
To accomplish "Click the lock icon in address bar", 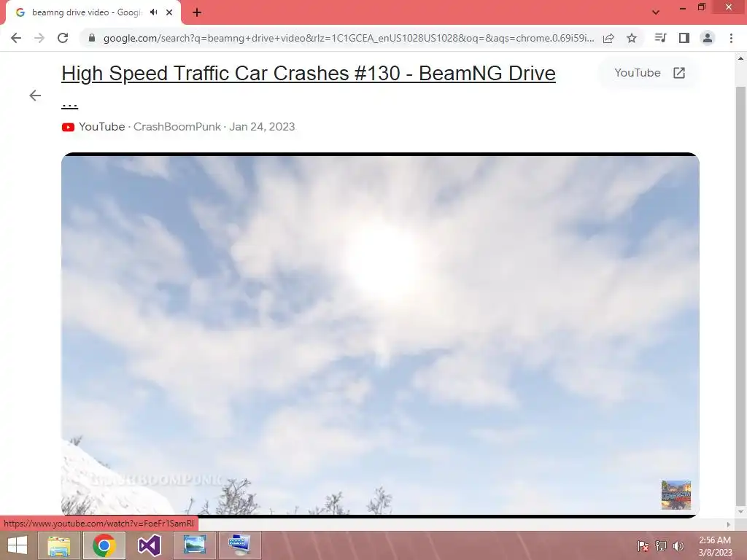I will 92,38.
